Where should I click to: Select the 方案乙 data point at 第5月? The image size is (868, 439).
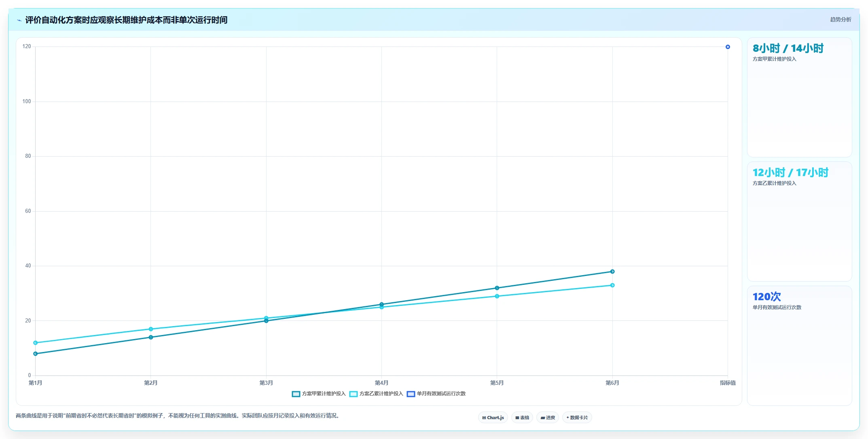point(497,296)
